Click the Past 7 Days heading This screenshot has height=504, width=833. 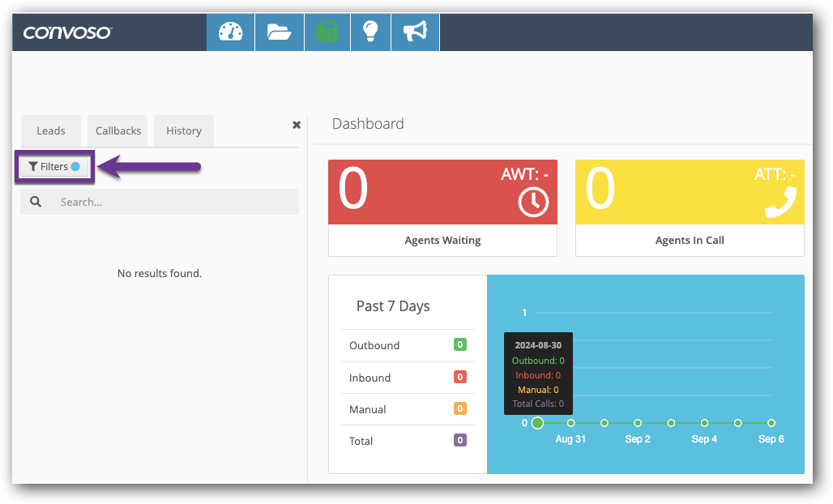[x=393, y=306]
